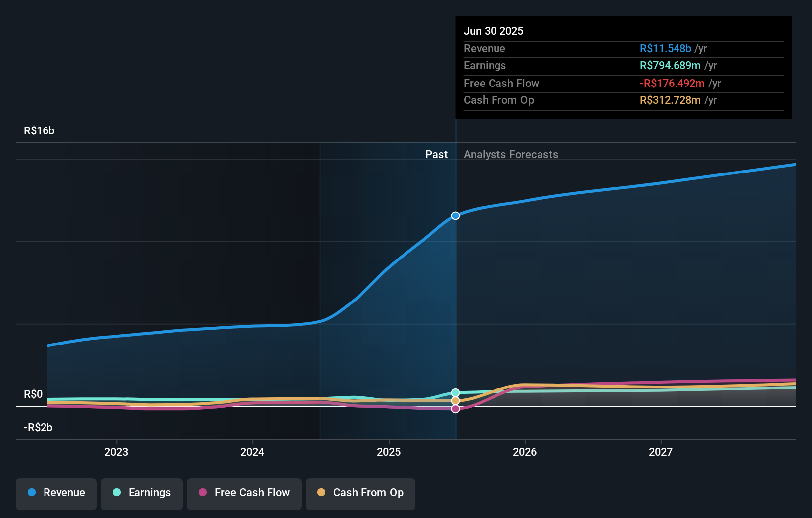Image resolution: width=812 pixels, height=518 pixels.
Task: Switch to the Past section of chart
Action: point(436,154)
